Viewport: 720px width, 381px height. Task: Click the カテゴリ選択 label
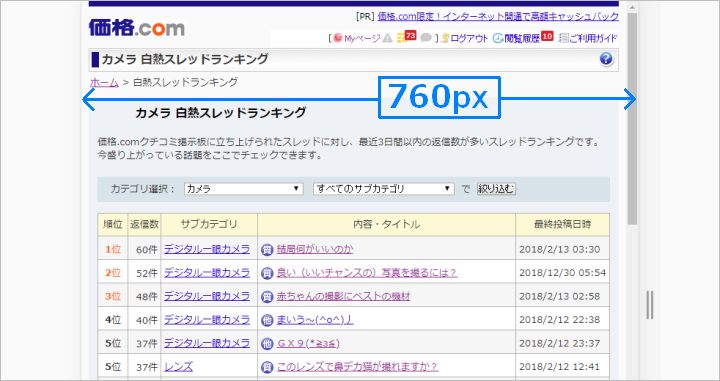[142, 189]
